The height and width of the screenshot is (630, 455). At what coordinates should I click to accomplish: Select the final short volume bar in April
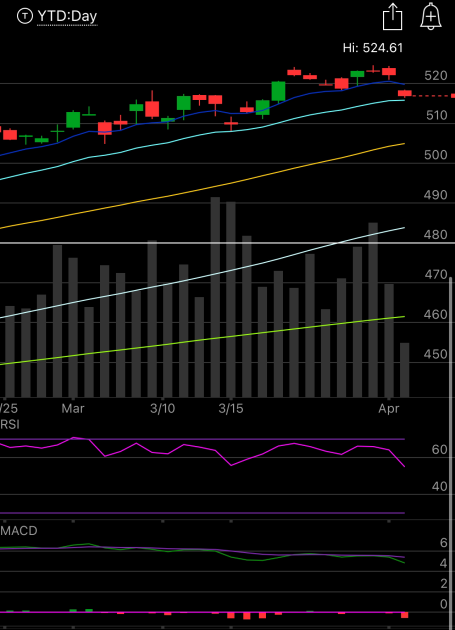[404, 370]
